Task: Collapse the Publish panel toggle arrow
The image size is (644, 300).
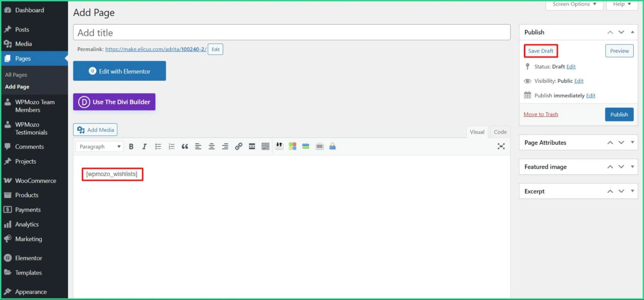Action: click(x=632, y=32)
